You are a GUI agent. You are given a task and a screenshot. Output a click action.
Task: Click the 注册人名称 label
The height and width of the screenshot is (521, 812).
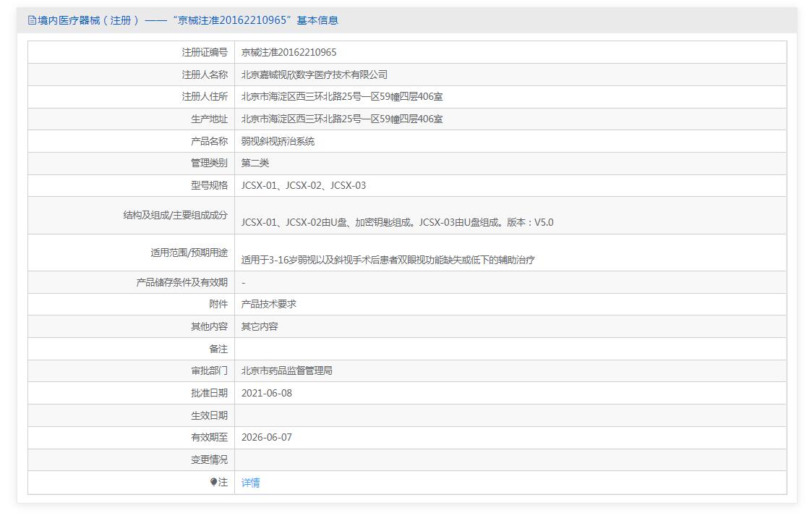point(205,75)
